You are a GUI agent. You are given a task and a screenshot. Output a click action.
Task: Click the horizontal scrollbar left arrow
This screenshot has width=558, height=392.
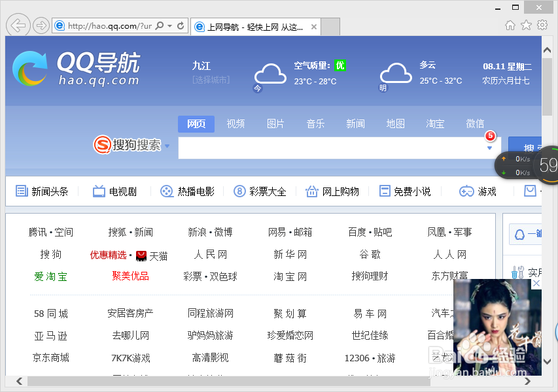click(x=19, y=382)
